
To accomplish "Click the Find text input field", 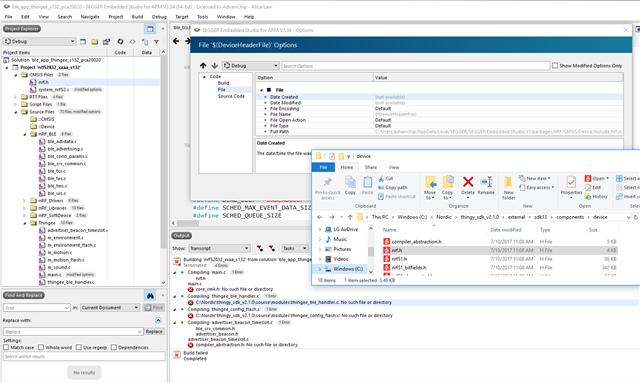I will 37,307.
